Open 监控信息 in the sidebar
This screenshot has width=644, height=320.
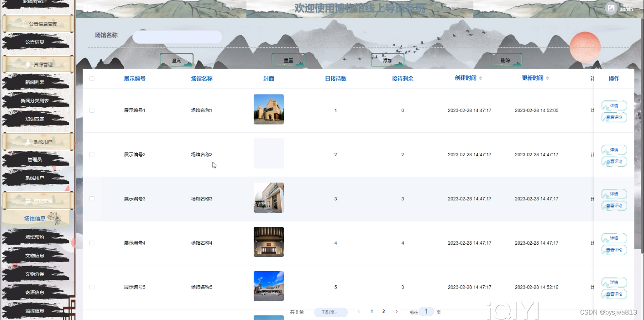tap(35, 311)
